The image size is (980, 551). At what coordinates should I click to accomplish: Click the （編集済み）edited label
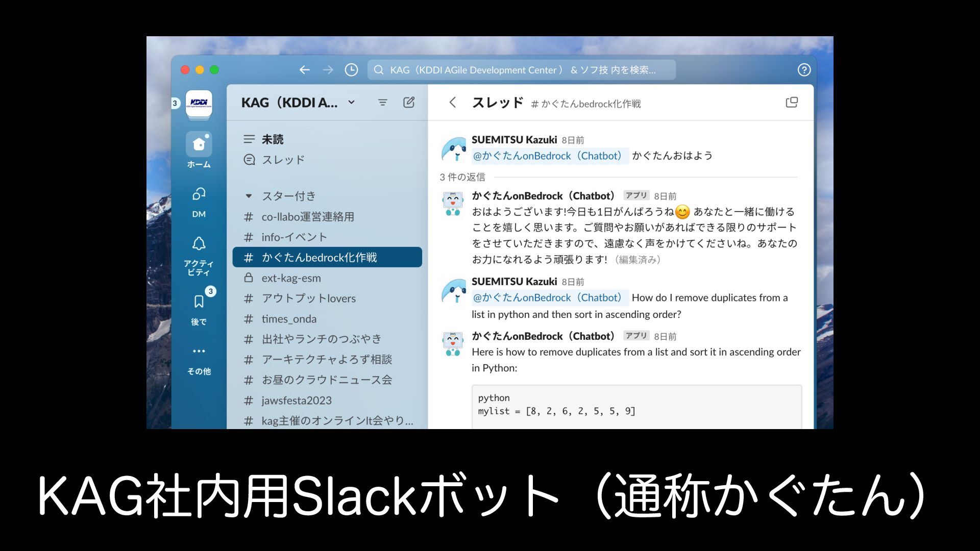638,260
